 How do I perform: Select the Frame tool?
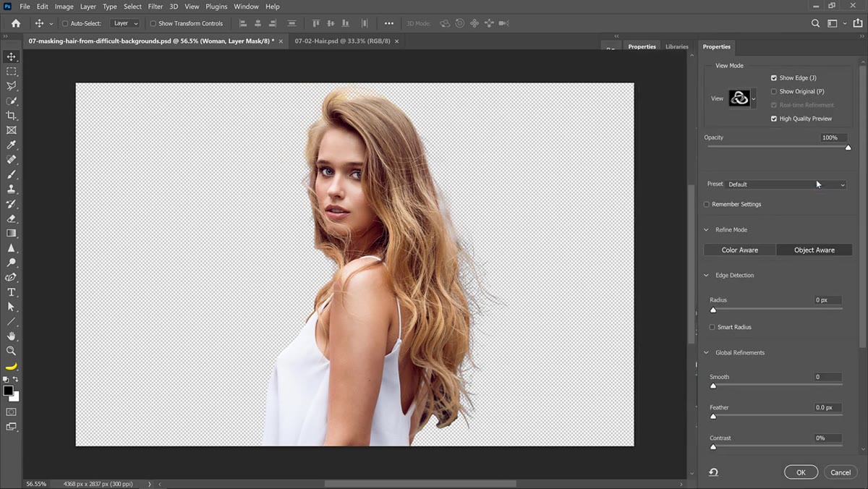coord(11,130)
